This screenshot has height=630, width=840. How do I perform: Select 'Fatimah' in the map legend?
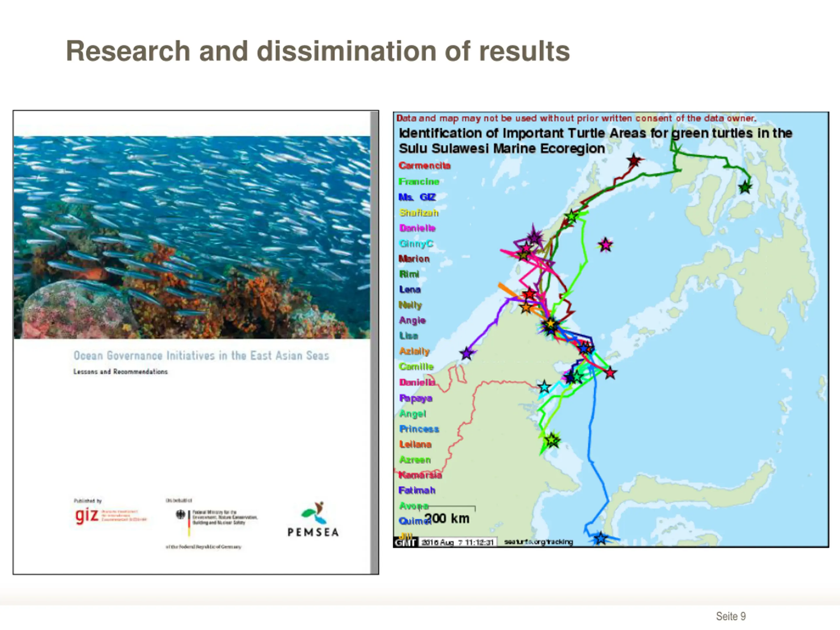coord(417,490)
